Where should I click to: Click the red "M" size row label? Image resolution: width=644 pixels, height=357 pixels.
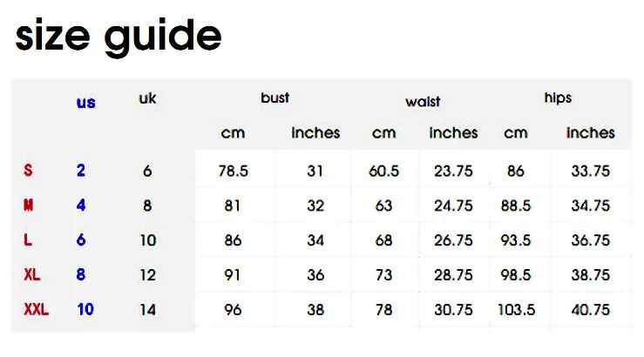click(29, 206)
